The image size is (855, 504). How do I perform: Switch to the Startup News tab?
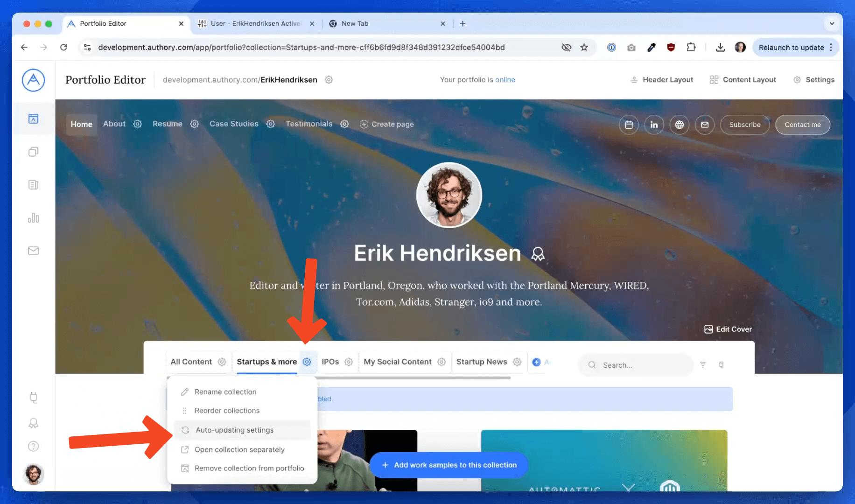[482, 362]
